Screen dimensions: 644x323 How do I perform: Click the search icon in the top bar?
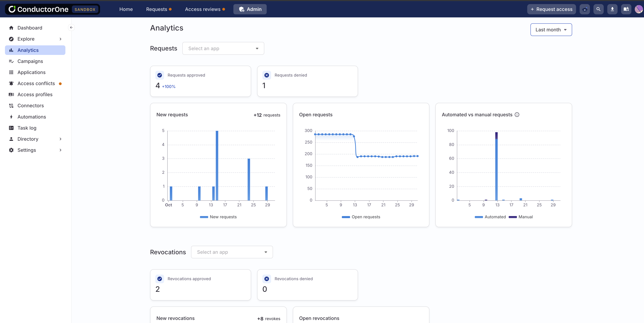coord(599,9)
